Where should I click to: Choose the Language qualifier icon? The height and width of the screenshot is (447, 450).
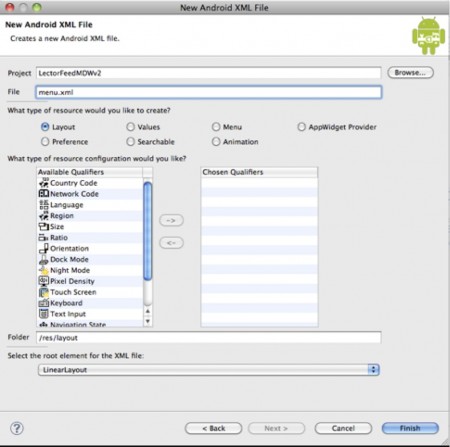pyautogui.click(x=44, y=204)
